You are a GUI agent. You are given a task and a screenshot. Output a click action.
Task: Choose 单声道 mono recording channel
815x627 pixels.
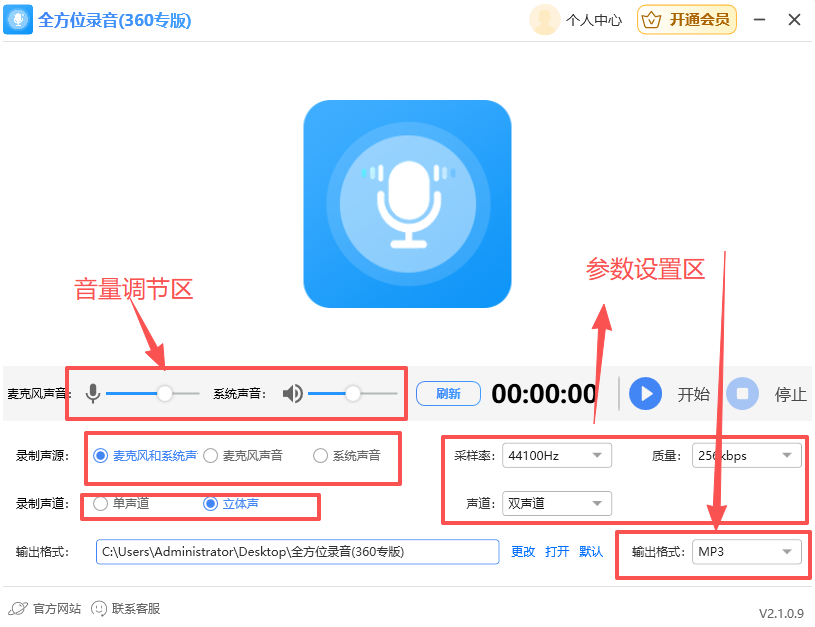(100, 504)
